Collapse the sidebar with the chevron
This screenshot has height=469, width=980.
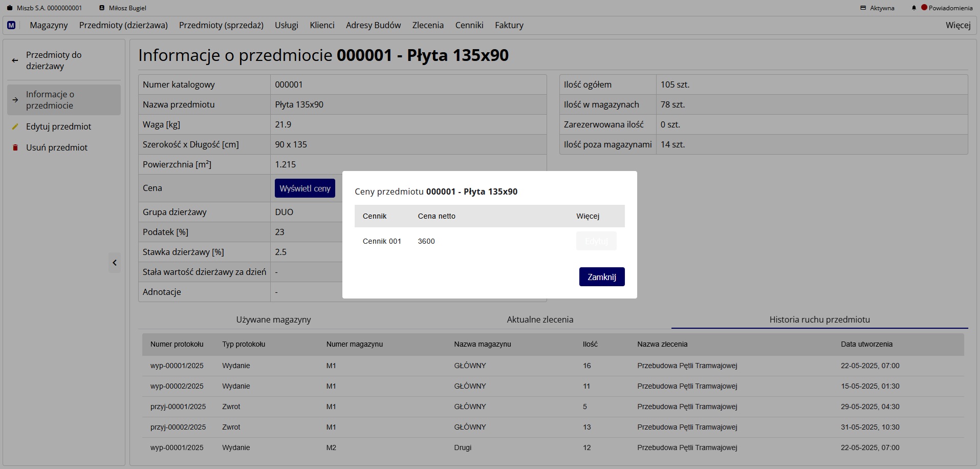pyautogui.click(x=115, y=263)
